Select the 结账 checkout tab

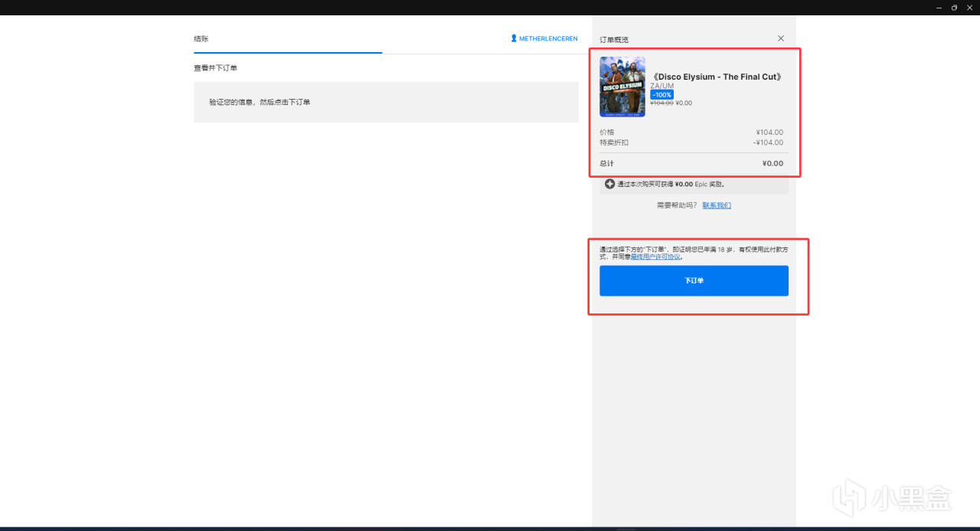[x=201, y=38]
